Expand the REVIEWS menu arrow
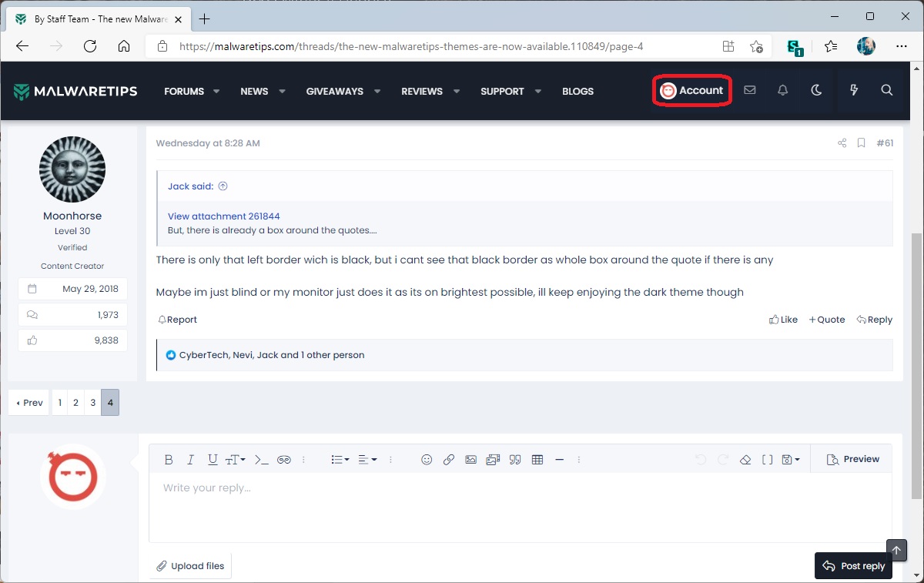The height and width of the screenshot is (583, 924). [457, 91]
